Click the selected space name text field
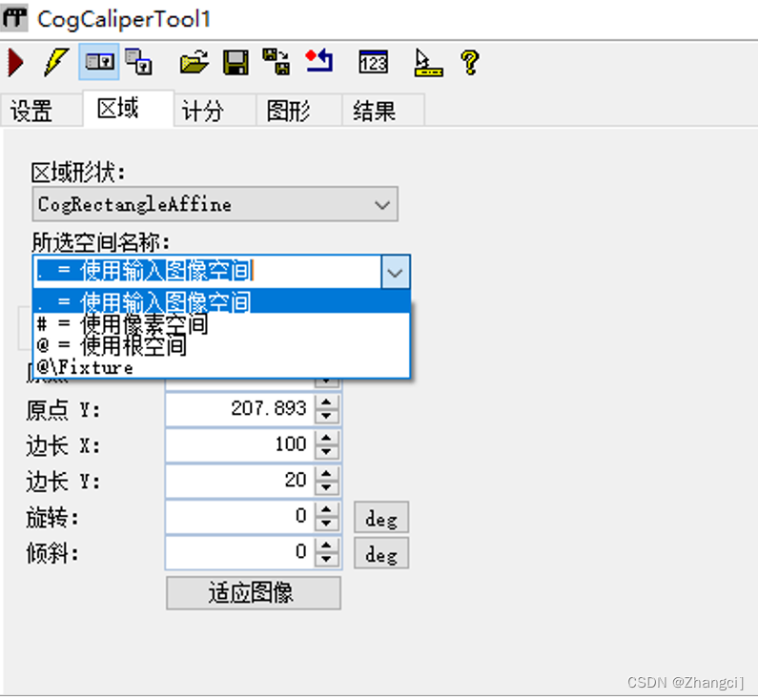This screenshot has width=758, height=700. point(208,272)
